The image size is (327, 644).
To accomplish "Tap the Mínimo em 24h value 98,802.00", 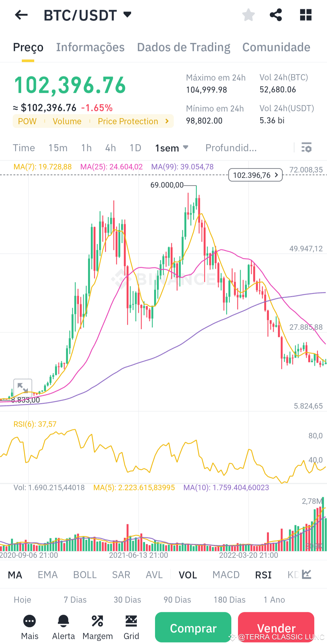I will [204, 121].
